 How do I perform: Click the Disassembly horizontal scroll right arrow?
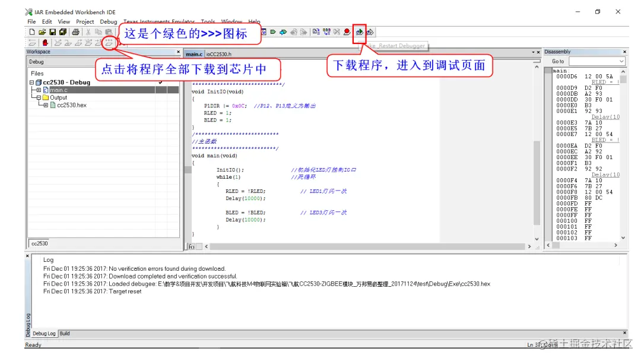616,245
